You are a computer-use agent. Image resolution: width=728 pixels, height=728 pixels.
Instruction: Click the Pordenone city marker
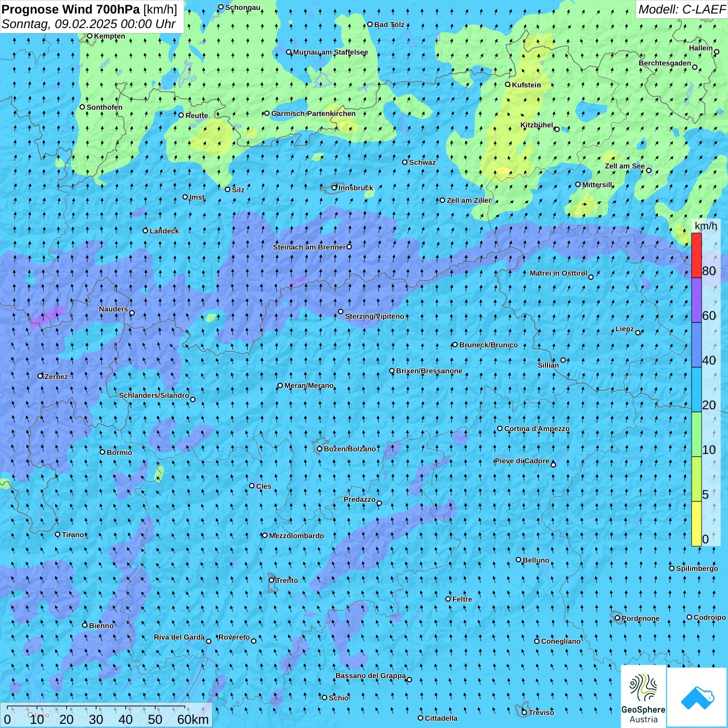[x=617, y=618]
